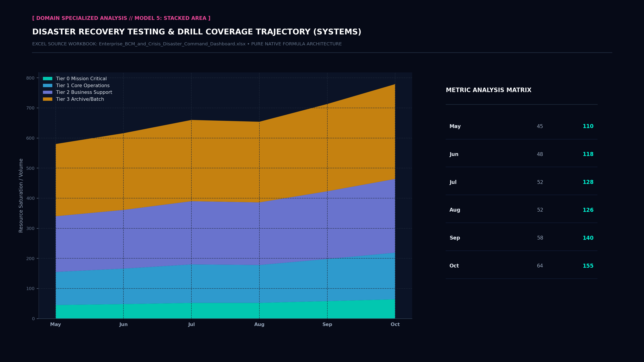This screenshot has height=362, width=644.
Task: Click the 100 tick on the y-axis
Action: [x=30, y=288]
